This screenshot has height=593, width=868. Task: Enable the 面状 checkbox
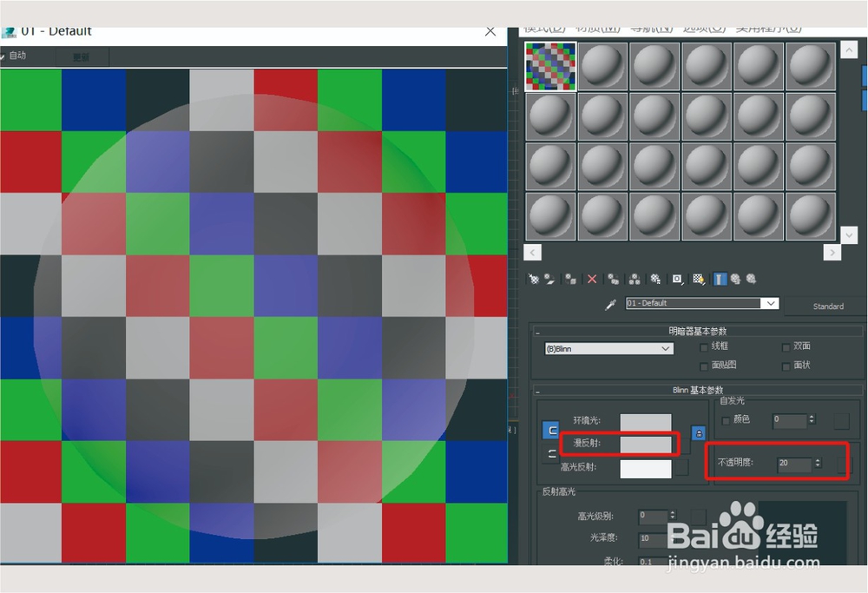coord(786,366)
